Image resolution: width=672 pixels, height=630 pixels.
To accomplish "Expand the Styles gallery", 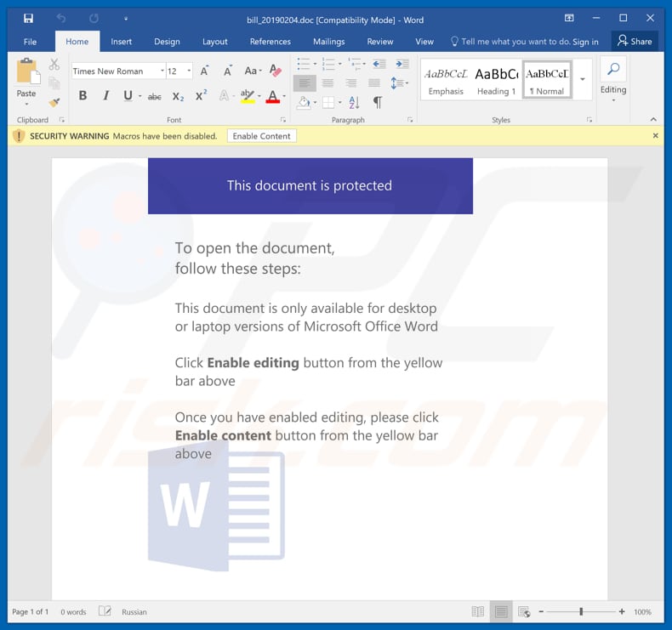I will [x=583, y=79].
